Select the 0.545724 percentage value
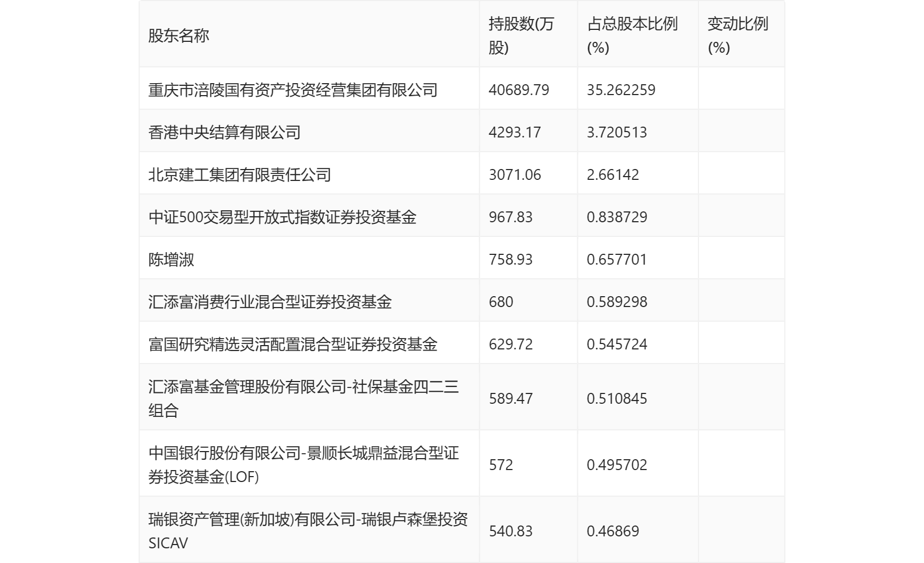924x563 pixels. pos(617,344)
